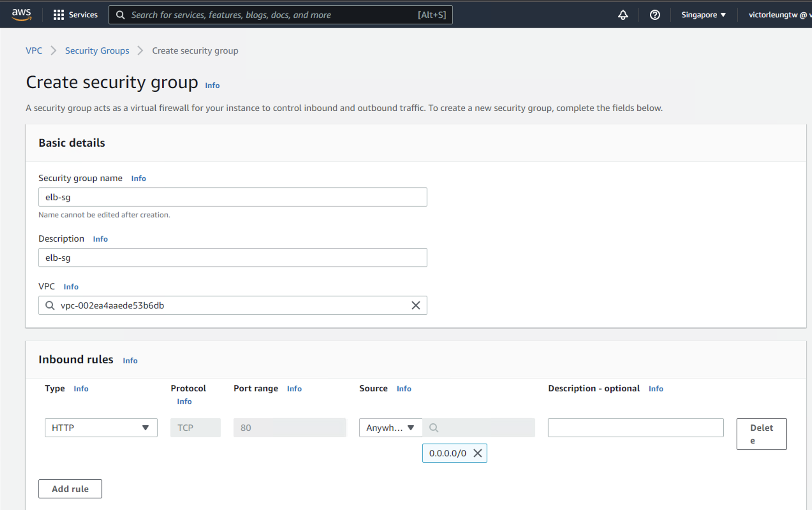Click the Basic details heading
The image size is (812, 510).
(x=71, y=143)
